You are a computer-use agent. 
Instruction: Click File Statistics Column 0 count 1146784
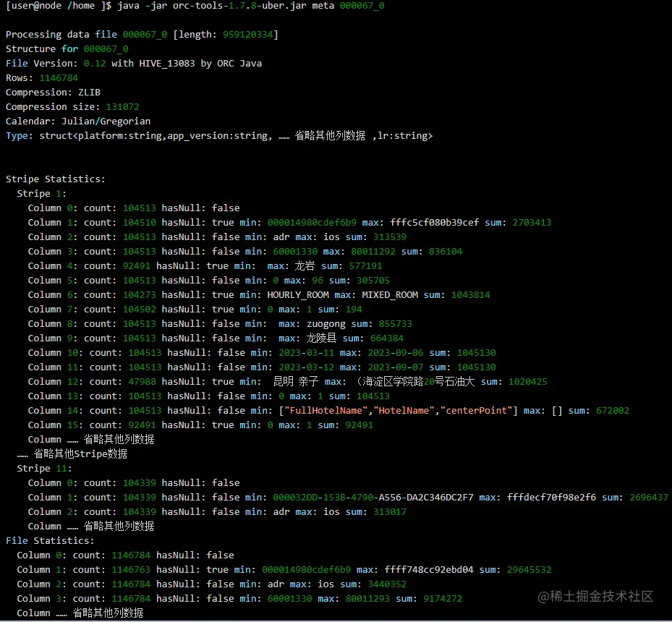[x=131, y=555]
